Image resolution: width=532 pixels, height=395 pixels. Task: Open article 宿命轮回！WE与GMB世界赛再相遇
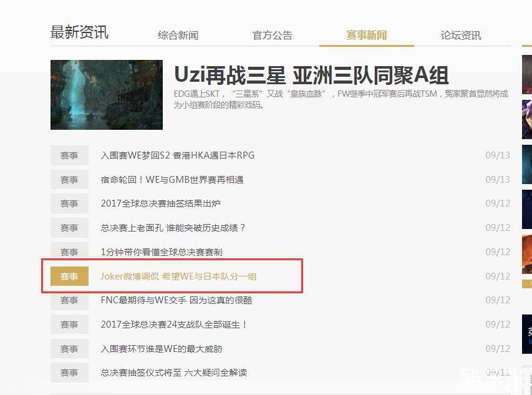pos(172,180)
